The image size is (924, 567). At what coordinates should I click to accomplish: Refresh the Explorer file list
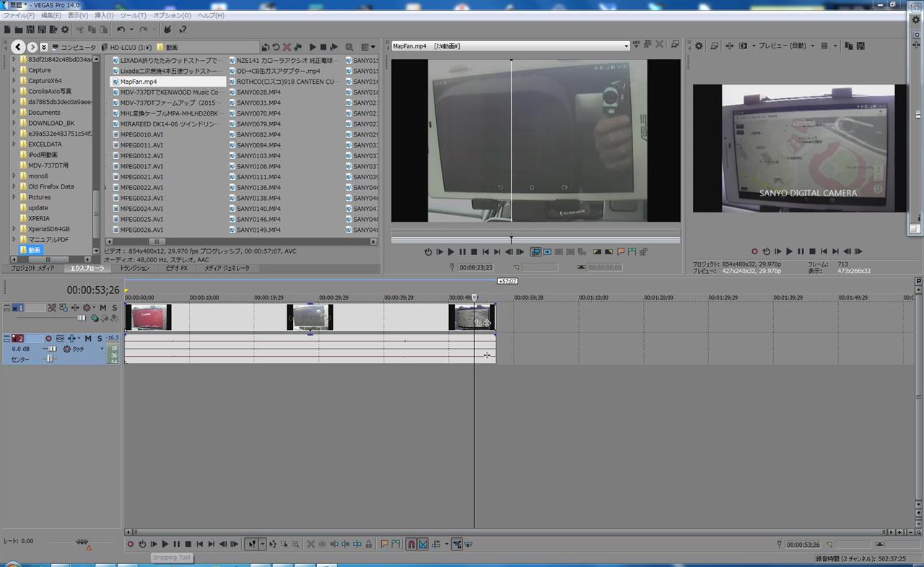point(276,47)
